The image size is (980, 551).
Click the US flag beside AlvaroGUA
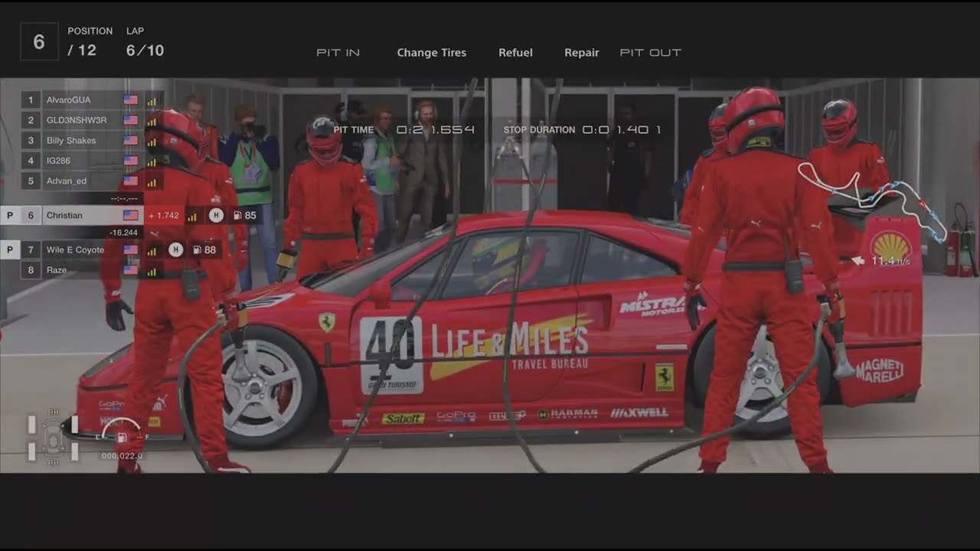click(x=130, y=100)
